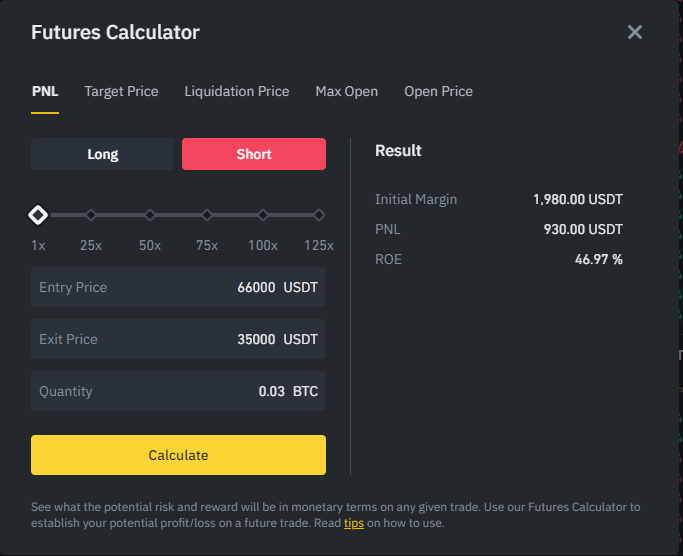Screen dimensions: 683x556
Task: Open the Target Price tab
Action: point(121,91)
